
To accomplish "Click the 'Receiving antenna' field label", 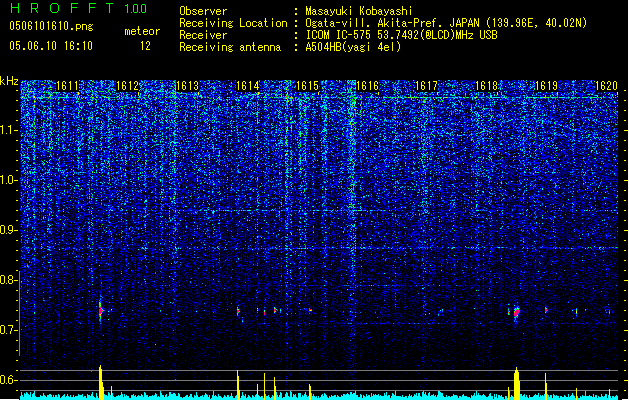I will [230, 47].
